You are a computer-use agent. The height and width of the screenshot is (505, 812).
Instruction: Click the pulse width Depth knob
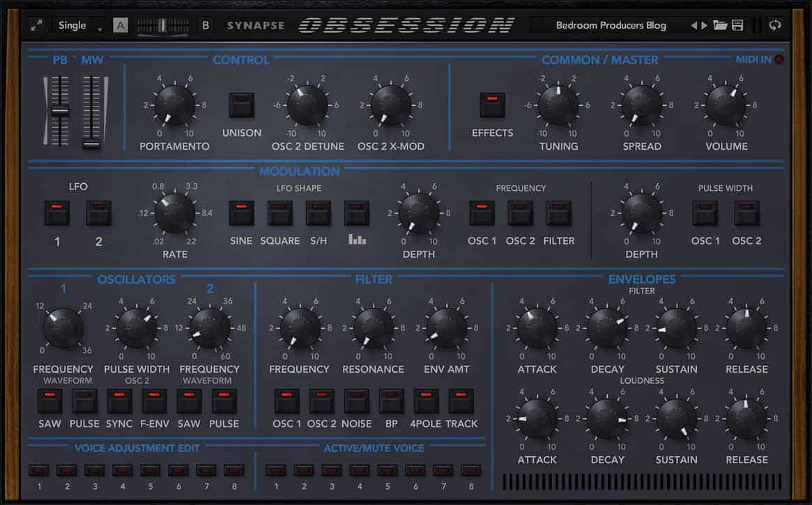(642, 213)
